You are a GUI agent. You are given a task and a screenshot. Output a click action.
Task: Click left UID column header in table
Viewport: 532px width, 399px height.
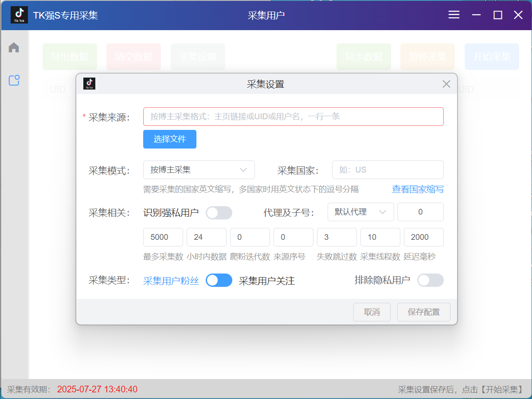pos(58,90)
